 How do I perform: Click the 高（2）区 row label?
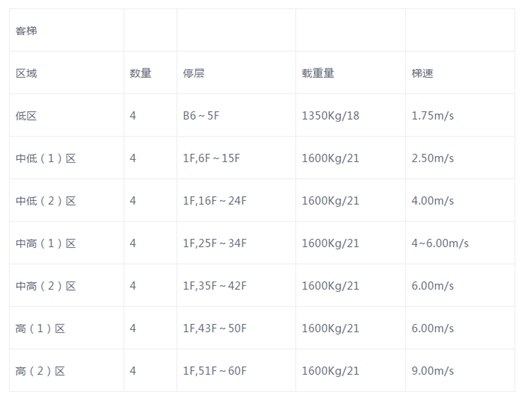(40, 371)
